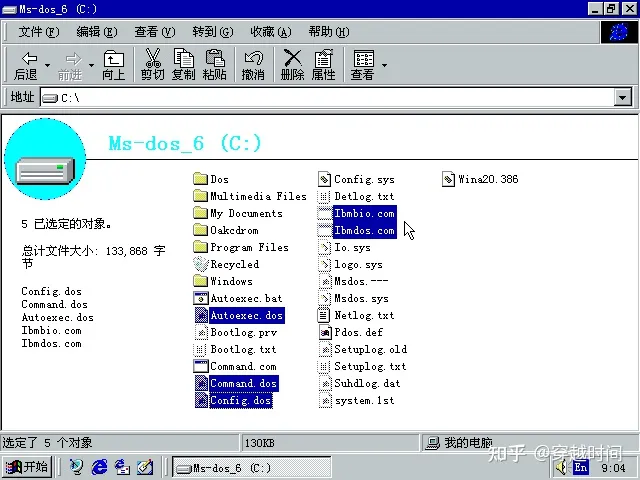Open the 编辑(E) menu
Screen dimensions: 640x480
(x=97, y=32)
